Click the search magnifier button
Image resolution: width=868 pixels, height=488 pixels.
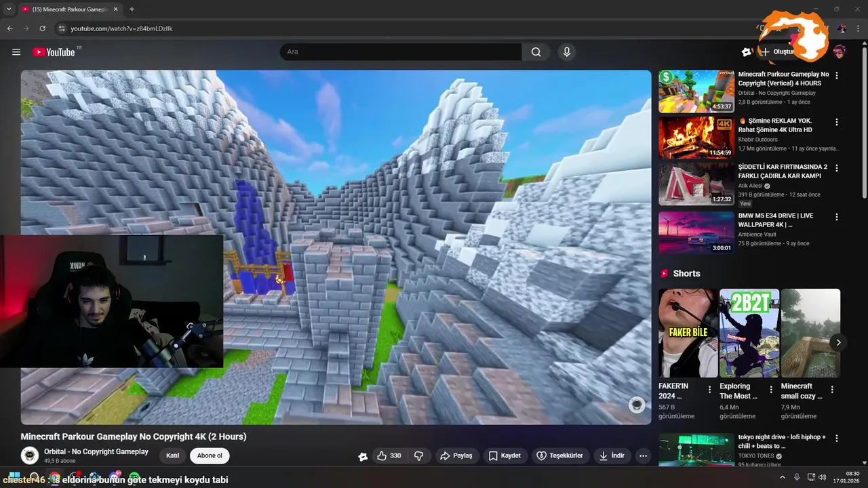[x=536, y=52]
